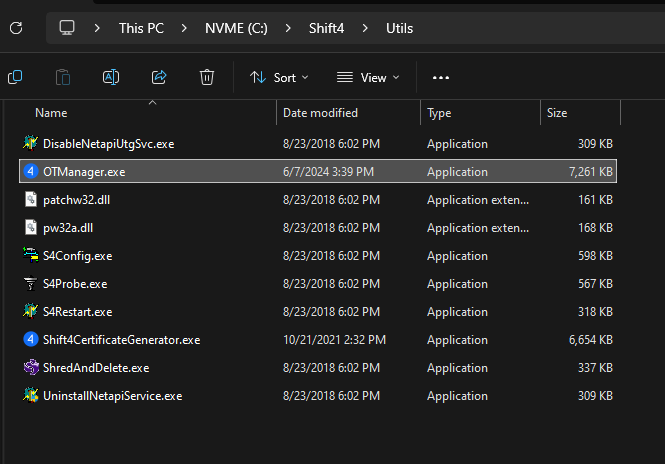
Task: Open the See more ellipsis menu
Action: point(441,77)
